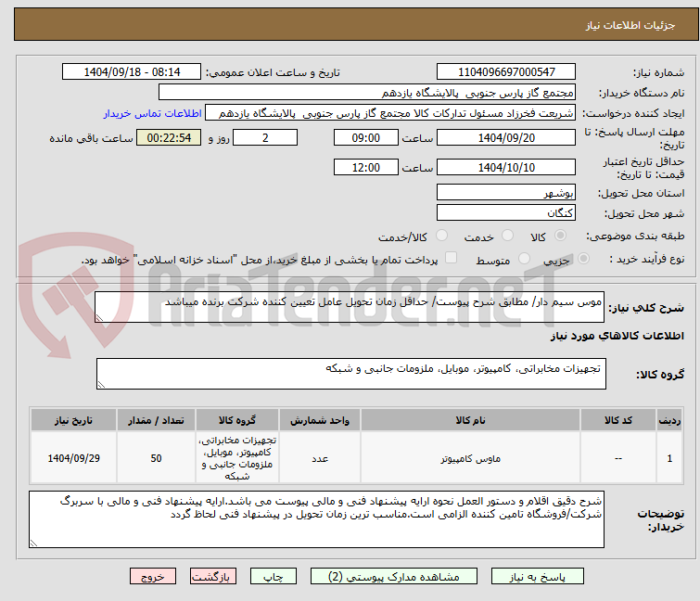Select the 'جزیی' purchase type radio
The height and width of the screenshot is (601, 700).
click(583, 259)
